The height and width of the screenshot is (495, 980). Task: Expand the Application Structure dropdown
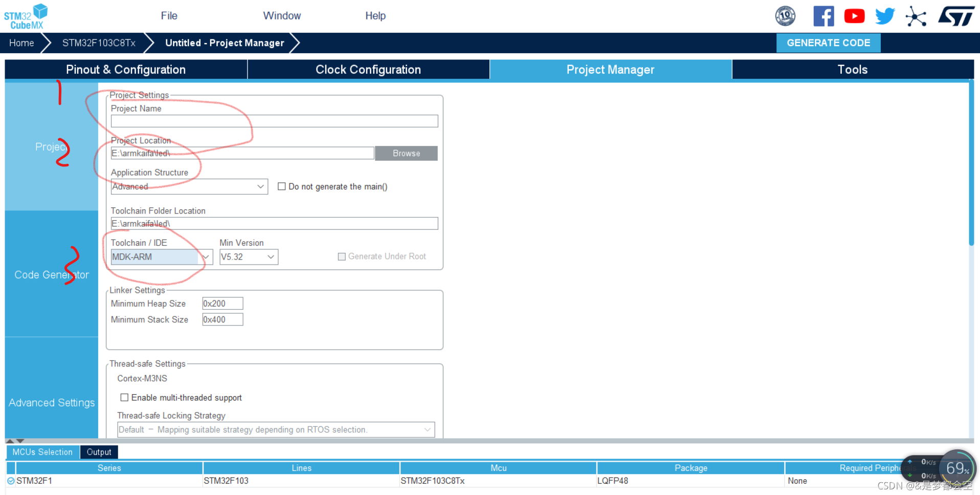[189, 186]
